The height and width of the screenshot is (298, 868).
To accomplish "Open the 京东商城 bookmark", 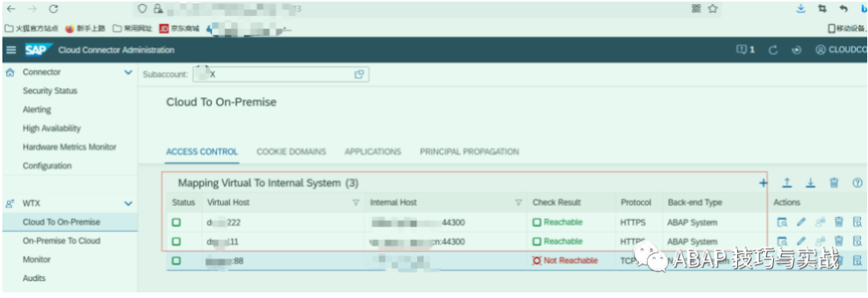I will coord(179,28).
